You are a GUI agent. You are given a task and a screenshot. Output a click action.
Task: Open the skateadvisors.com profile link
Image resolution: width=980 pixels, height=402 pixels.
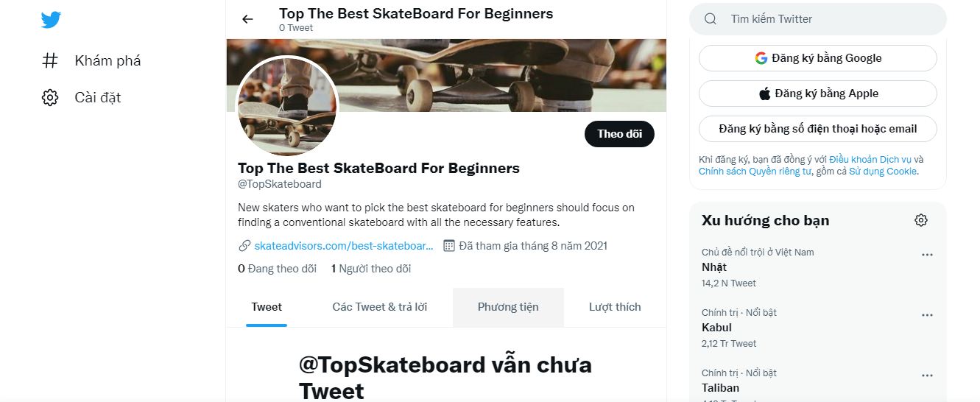tap(343, 246)
